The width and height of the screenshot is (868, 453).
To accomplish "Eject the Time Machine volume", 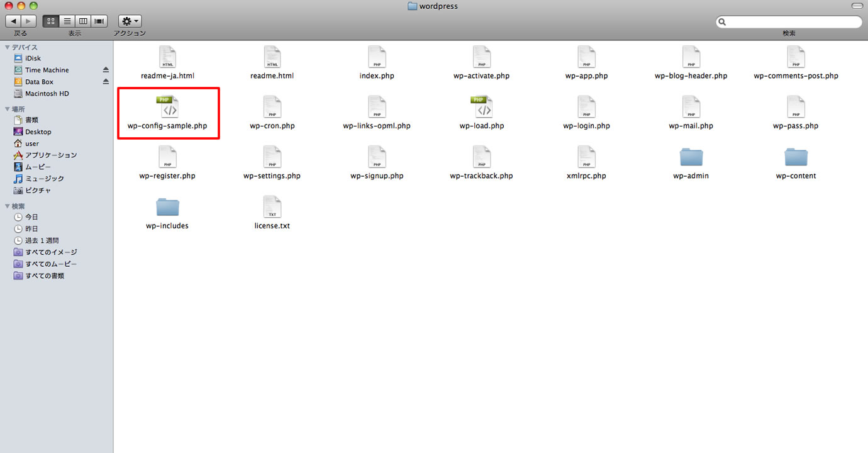I will pyautogui.click(x=106, y=70).
